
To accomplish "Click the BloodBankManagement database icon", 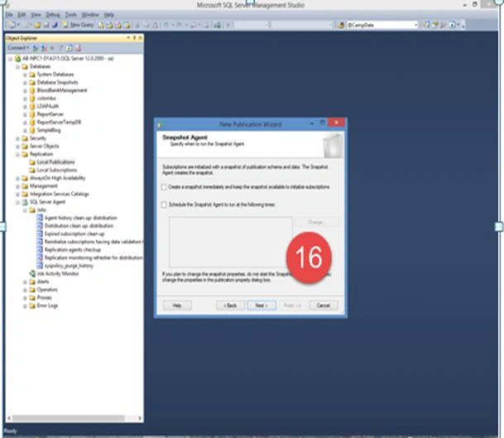I will tap(32, 90).
